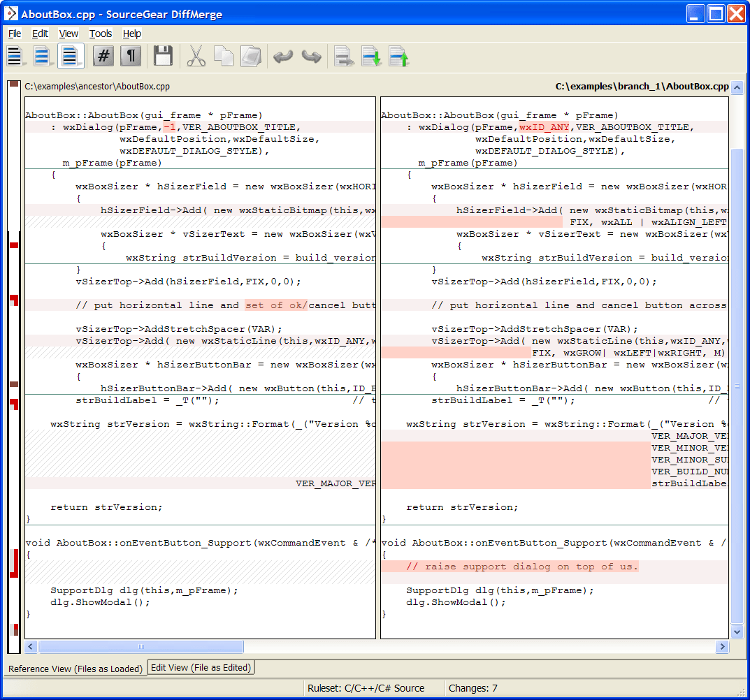Open the View menu

pos(68,34)
